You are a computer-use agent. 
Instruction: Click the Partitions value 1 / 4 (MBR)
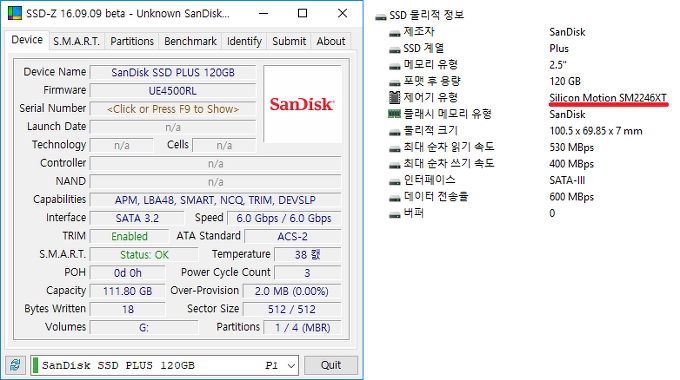302,328
